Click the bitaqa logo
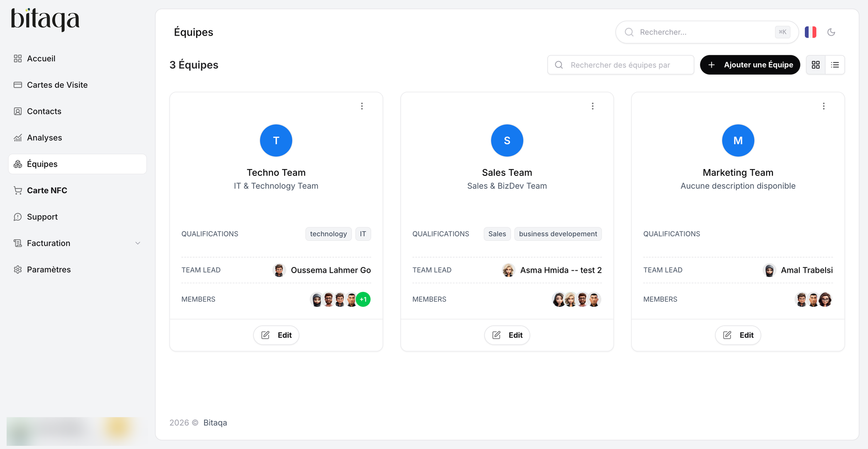Viewport: 868px width, 449px height. point(45,20)
